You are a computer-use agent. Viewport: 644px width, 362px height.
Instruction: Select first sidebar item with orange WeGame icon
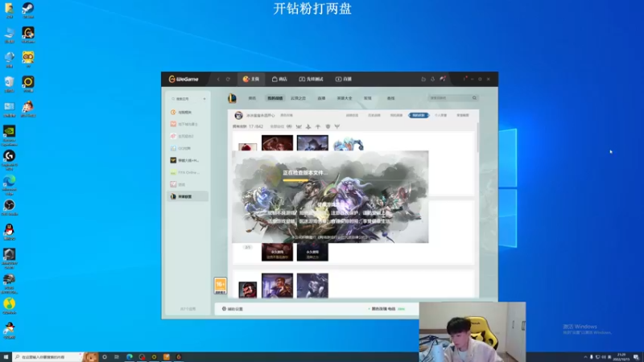pos(188,112)
